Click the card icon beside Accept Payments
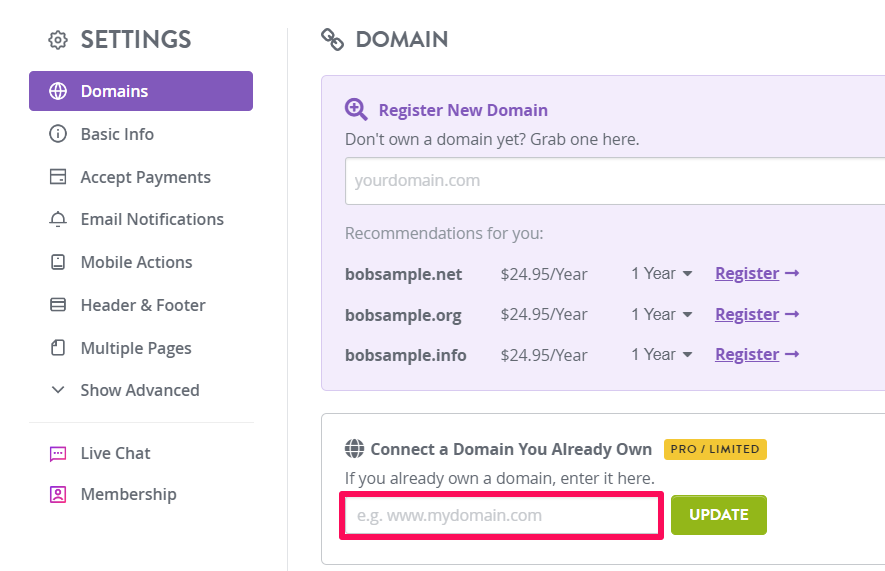Viewport: 885px width, 571px height. pos(58,177)
